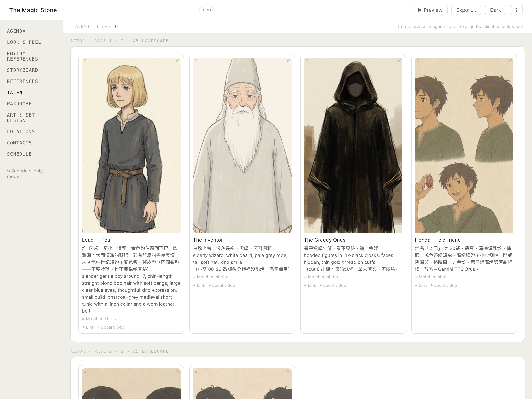Open the Contacts section
532x399 pixels.
19,143
